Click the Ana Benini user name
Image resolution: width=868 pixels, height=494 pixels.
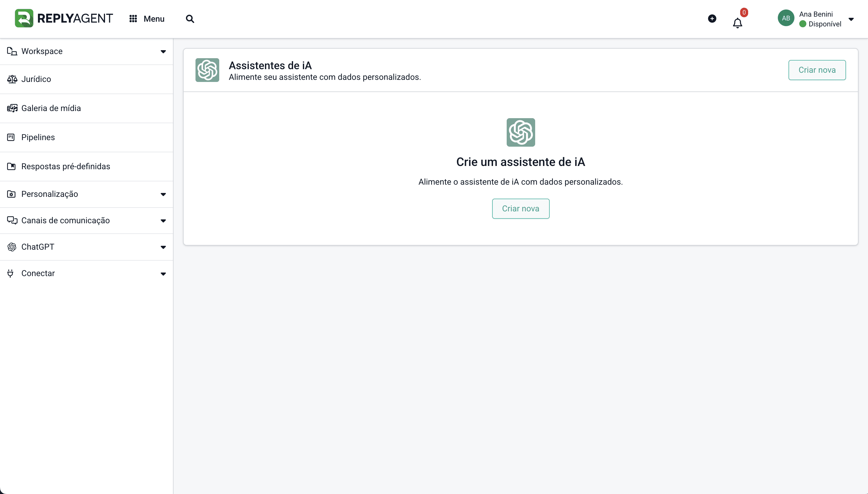tap(816, 14)
